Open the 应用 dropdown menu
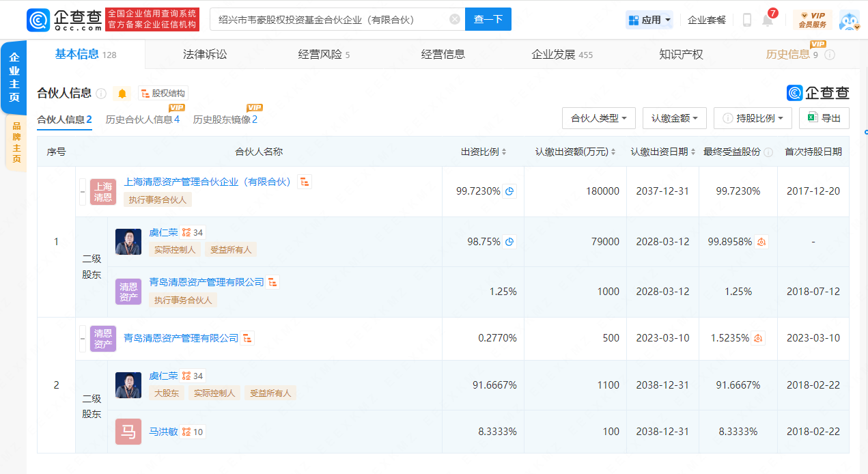This screenshot has width=868, height=474. click(x=649, y=20)
